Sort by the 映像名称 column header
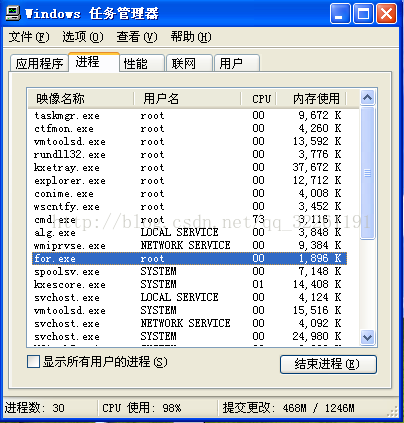The width and height of the screenshot is (404, 423). pyautogui.click(x=81, y=99)
